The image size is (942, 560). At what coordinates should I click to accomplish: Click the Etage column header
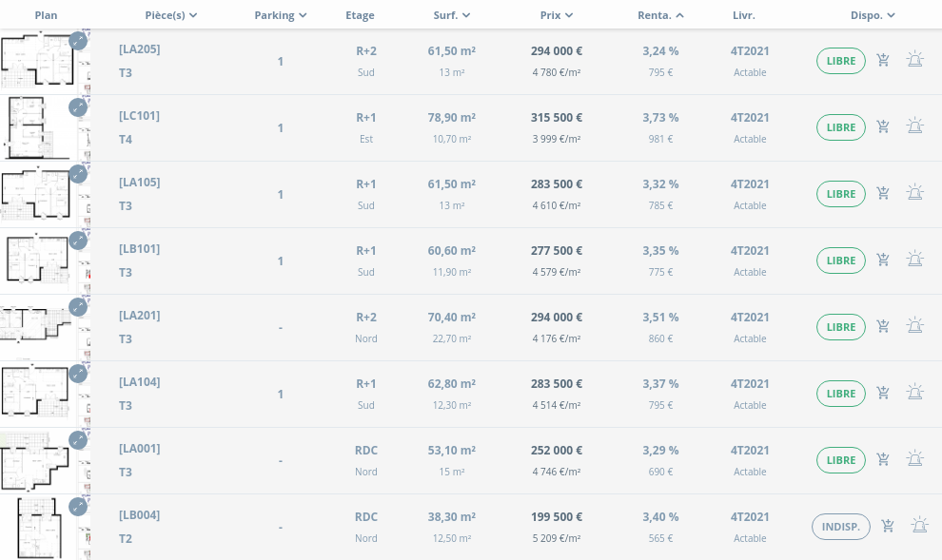[x=360, y=15]
